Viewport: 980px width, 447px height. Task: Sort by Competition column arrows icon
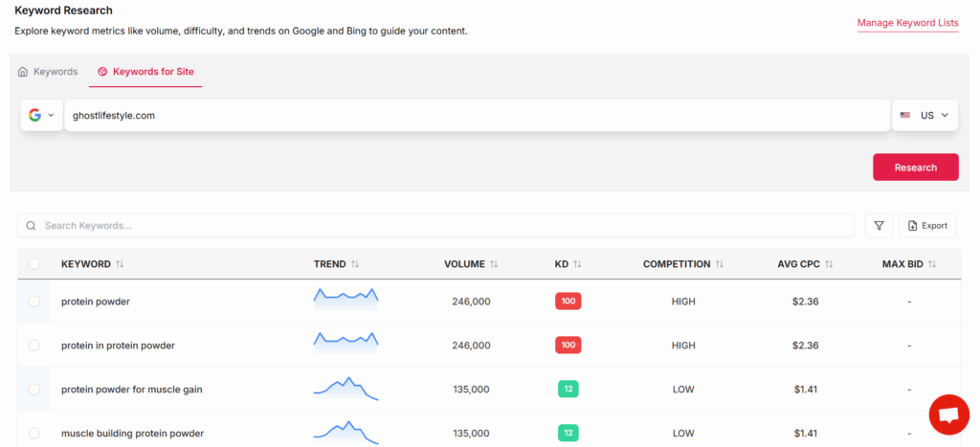click(719, 264)
